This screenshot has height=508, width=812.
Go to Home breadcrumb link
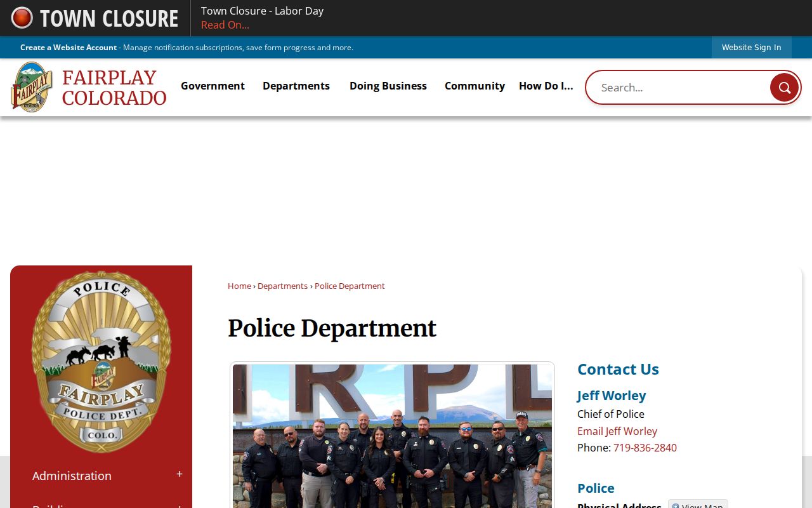pyautogui.click(x=239, y=286)
